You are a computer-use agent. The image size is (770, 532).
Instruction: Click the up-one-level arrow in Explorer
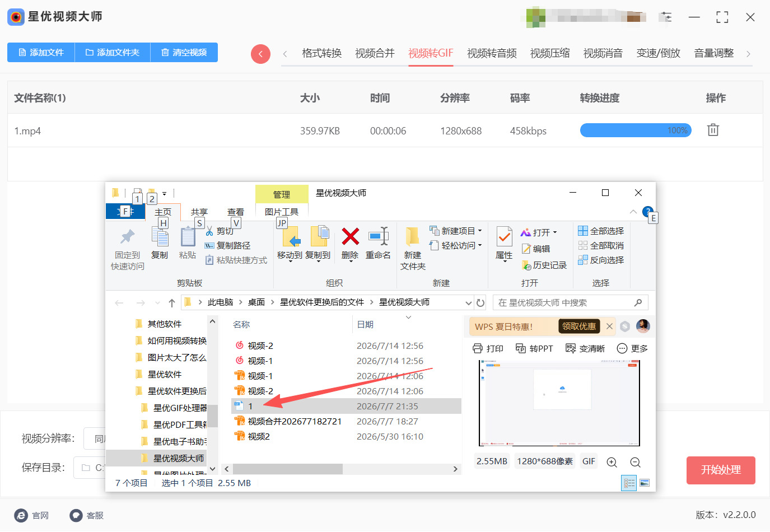point(172,303)
